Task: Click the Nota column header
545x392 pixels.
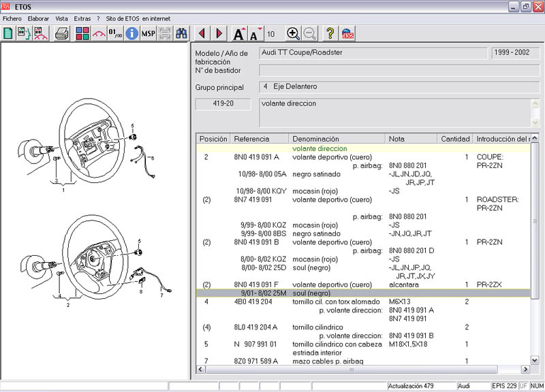Action: click(411, 139)
